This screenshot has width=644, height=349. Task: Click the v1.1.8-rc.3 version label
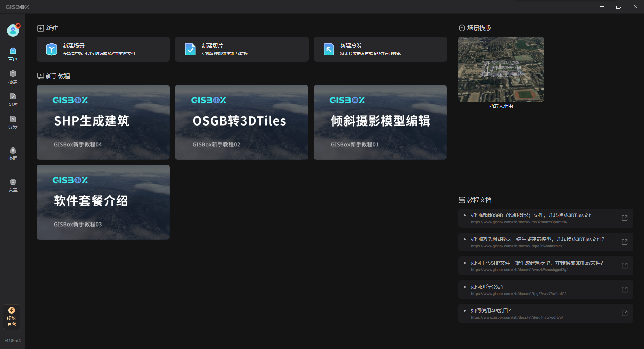[x=13, y=341]
